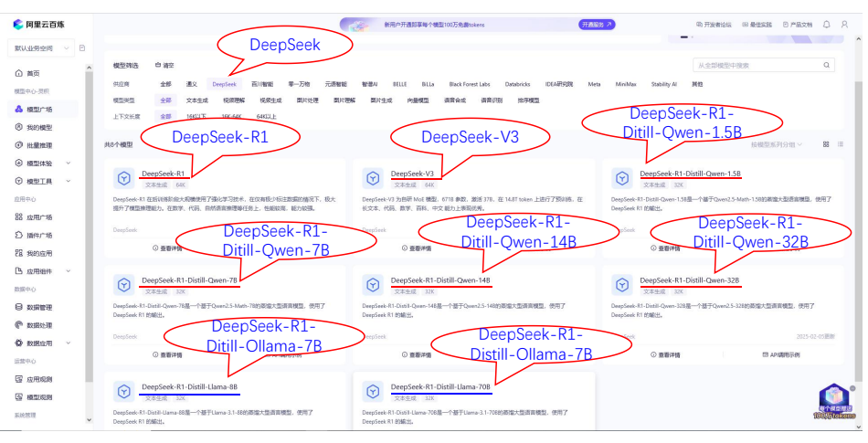Expand 模型工具 in the sidebar
The width and height of the screenshot is (868, 443).
point(43,181)
